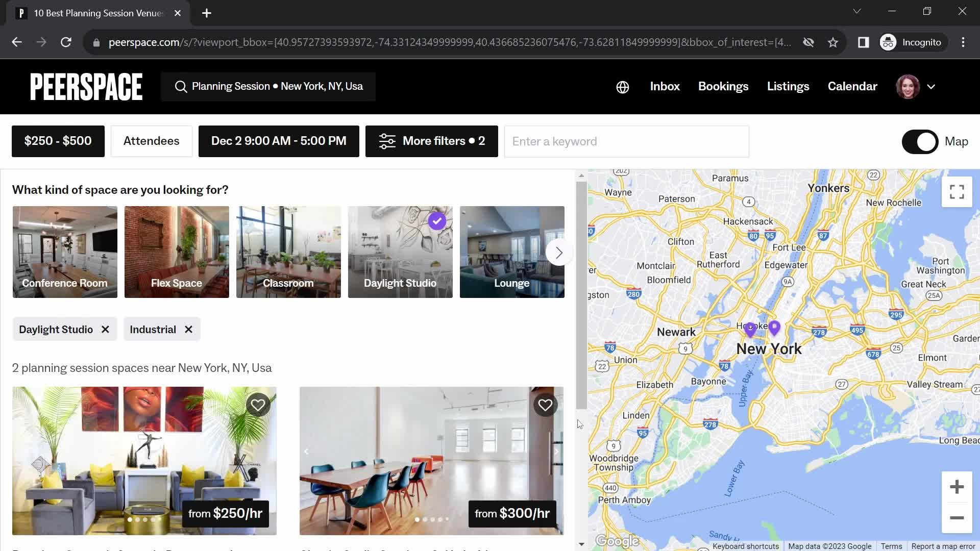
Task: Open the Listings navigation page
Action: 788,86
